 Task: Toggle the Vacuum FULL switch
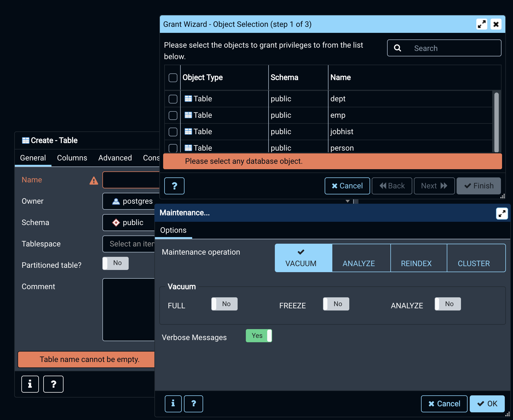pos(224,304)
